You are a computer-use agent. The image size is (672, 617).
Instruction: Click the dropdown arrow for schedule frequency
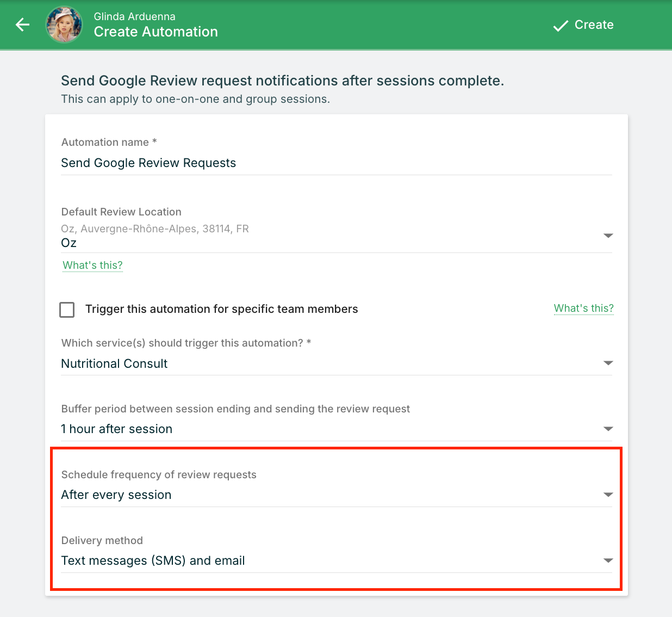pos(608,494)
